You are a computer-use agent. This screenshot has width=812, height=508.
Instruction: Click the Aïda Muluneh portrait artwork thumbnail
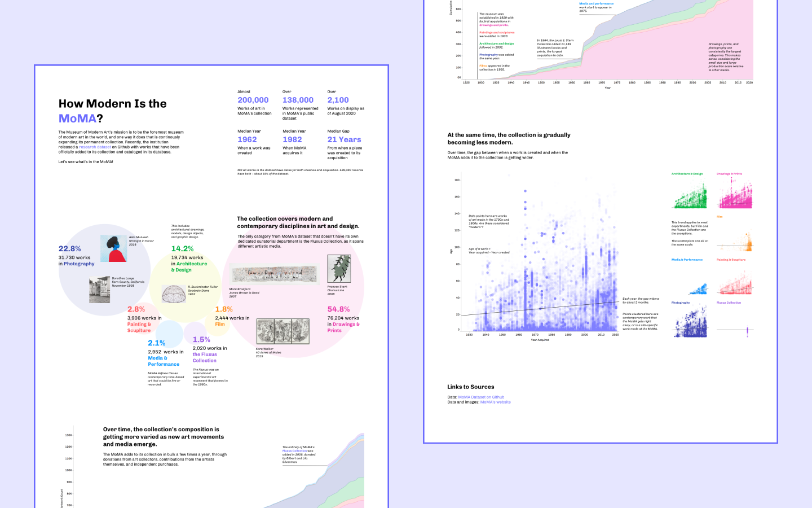pos(114,249)
